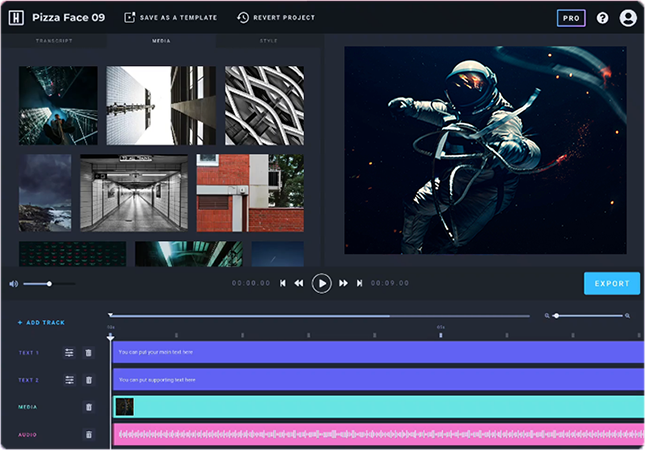Viewport: 645px width, 450px height.
Task: Open the help question mark icon
Action: coord(602,18)
